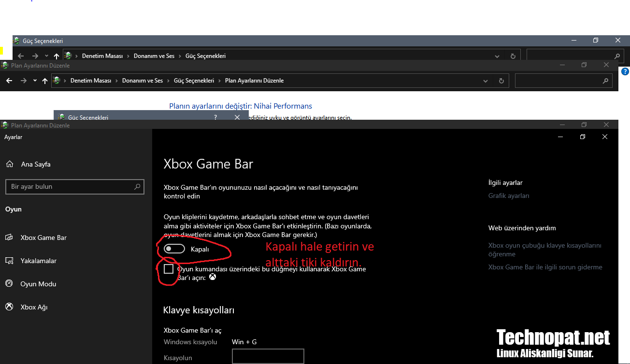This screenshot has height=364, width=630.
Task: Go forward in Plan Ayarlarını Düzenle explorer window
Action: point(24,81)
